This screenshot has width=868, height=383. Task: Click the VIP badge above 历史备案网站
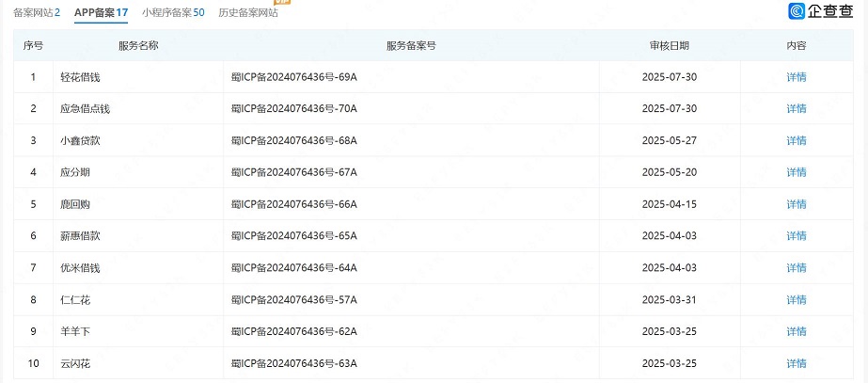(282, 2)
